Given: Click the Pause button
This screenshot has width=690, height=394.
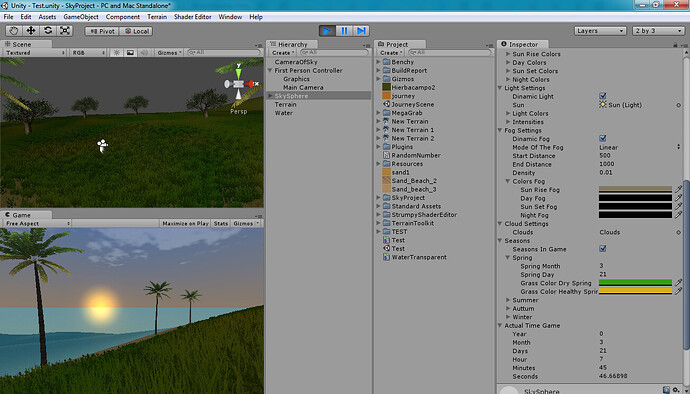Looking at the screenshot, I should pos(344,31).
